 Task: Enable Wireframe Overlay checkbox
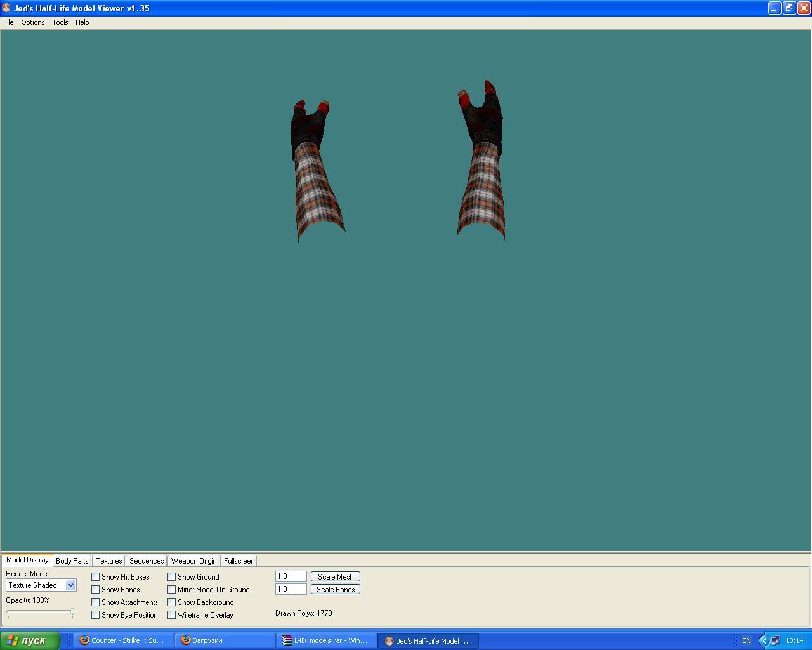coord(172,615)
